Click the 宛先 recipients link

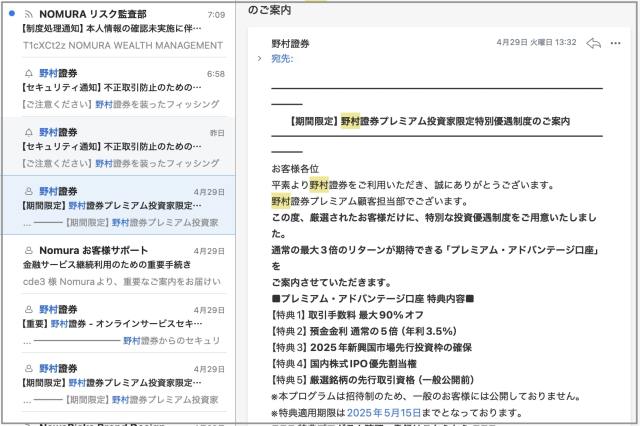click(282, 60)
